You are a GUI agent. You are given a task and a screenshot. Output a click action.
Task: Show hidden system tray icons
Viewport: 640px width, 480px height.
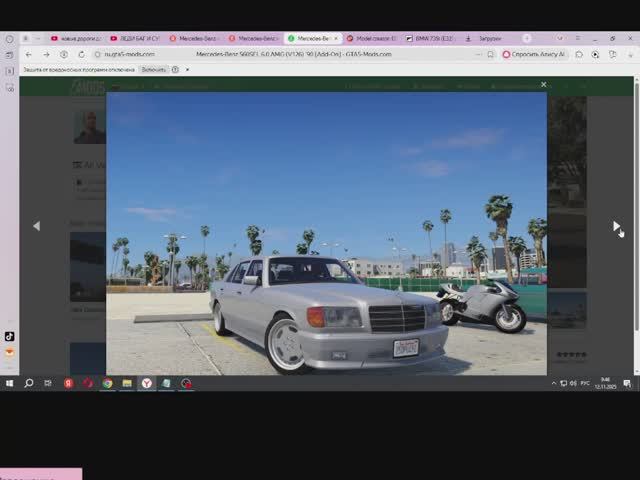point(553,383)
